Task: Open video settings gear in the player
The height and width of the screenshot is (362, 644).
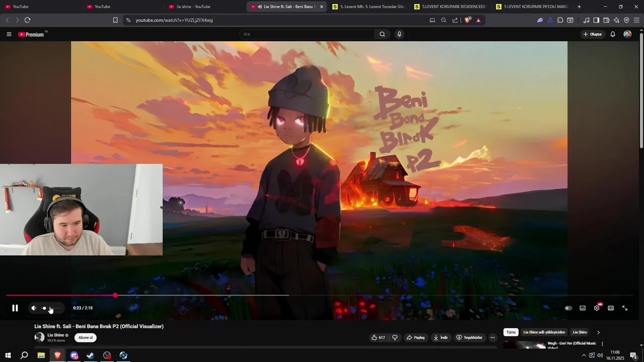Action: 597,308
